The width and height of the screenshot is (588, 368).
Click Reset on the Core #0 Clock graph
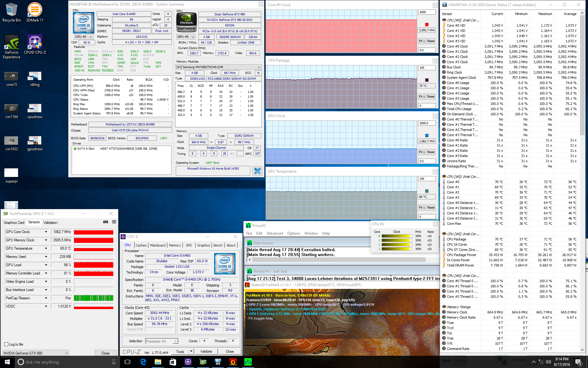pos(431,41)
